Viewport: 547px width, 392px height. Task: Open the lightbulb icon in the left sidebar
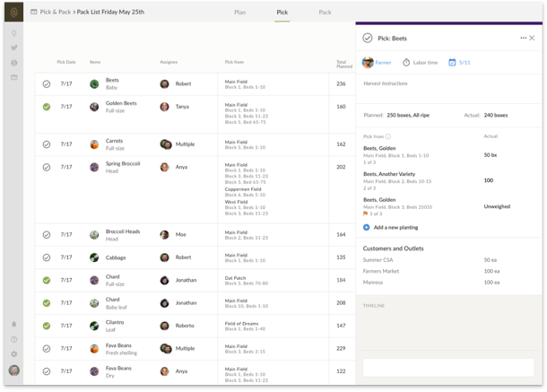(13, 33)
